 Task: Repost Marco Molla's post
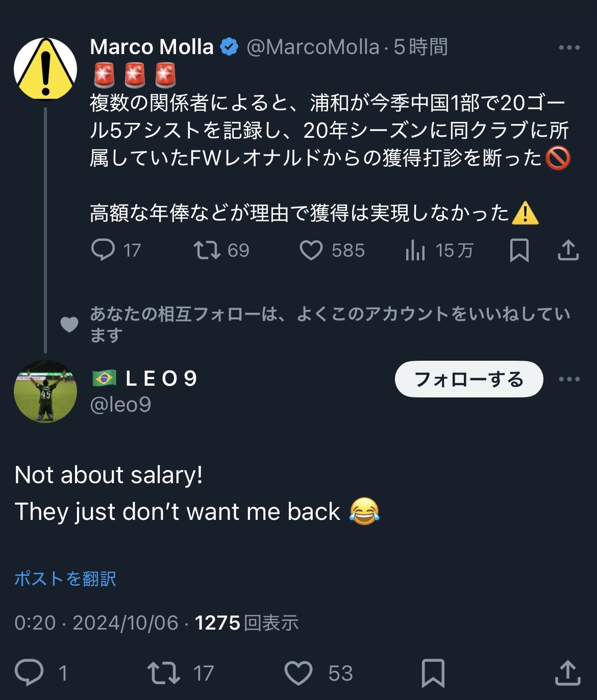[207, 250]
